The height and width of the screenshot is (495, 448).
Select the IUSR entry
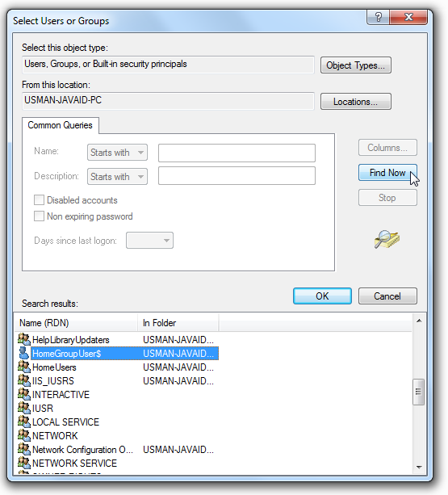(x=43, y=408)
